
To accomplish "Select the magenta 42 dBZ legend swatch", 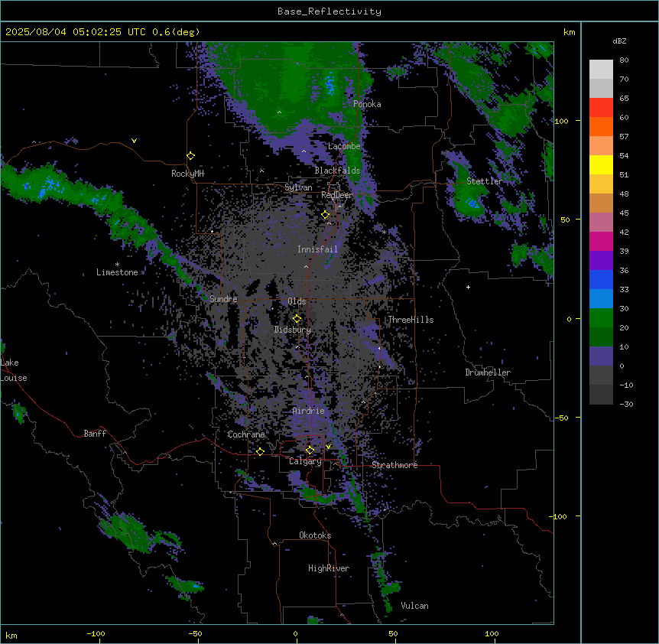I will (x=601, y=241).
